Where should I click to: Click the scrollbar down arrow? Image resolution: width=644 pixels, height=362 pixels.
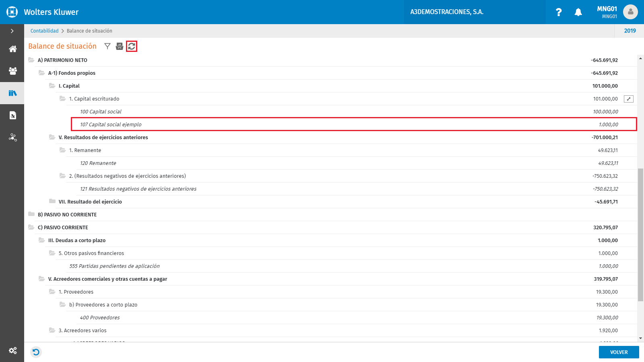pos(640,339)
